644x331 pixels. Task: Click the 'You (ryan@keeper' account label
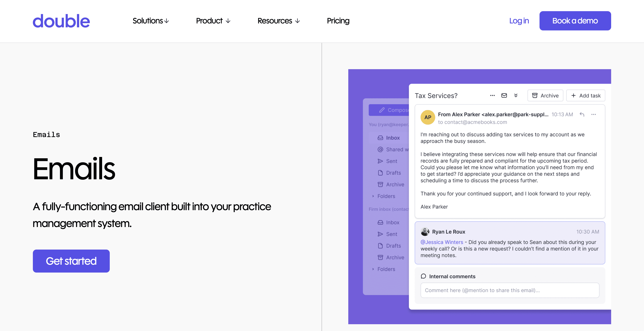389,124
